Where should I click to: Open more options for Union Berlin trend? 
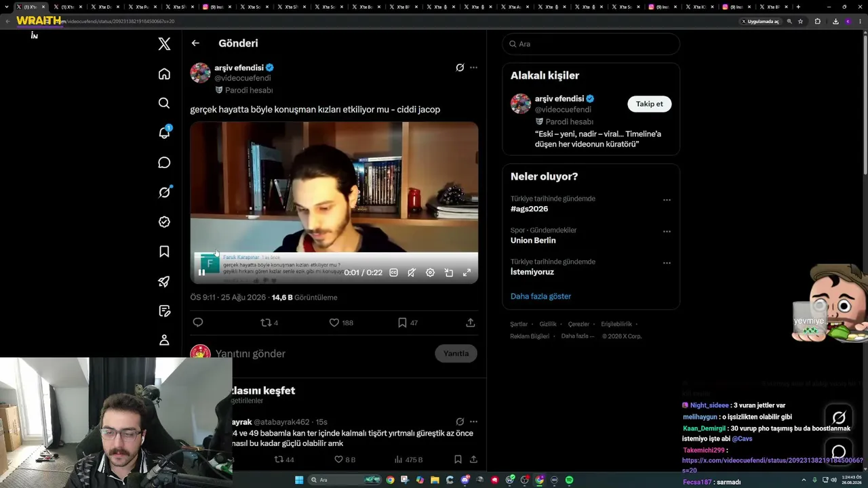(x=667, y=231)
